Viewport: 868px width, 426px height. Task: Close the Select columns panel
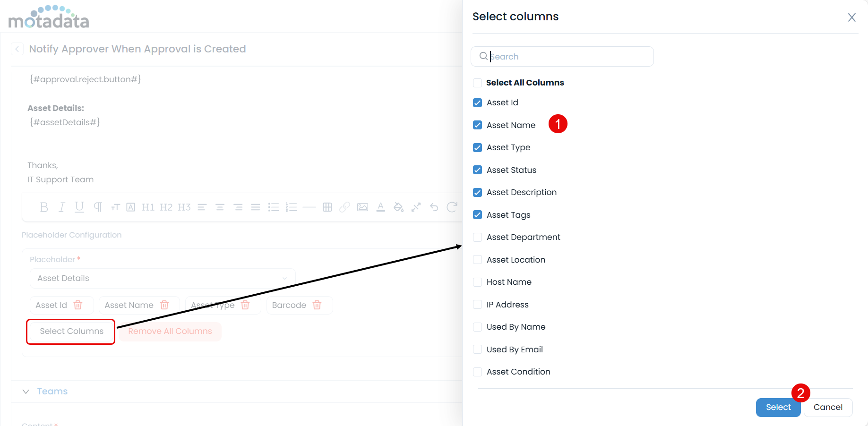[x=852, y=17]
